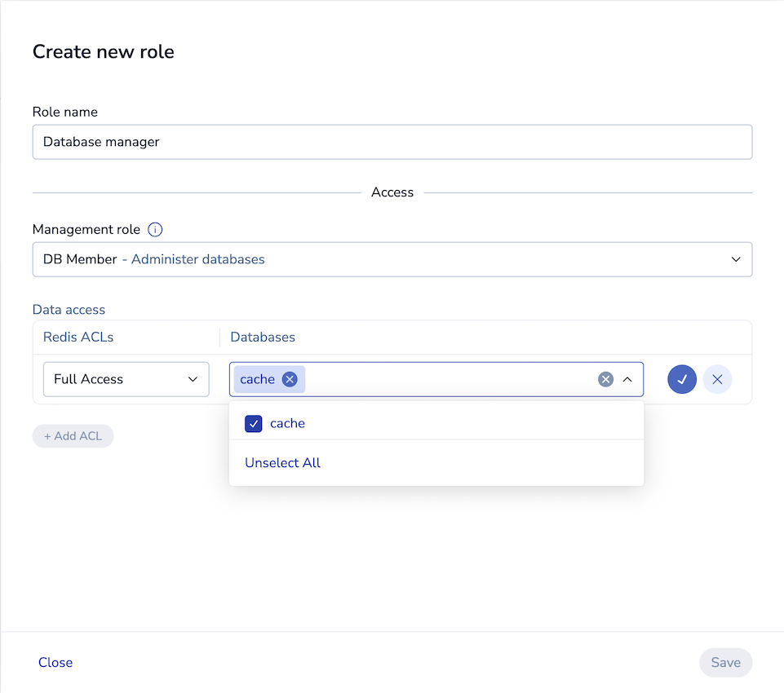Image resolution: width=784 pixels, height=693 pixels.
Task: Uncheck cache in the databases dropdown list
Action: (253, 423)
